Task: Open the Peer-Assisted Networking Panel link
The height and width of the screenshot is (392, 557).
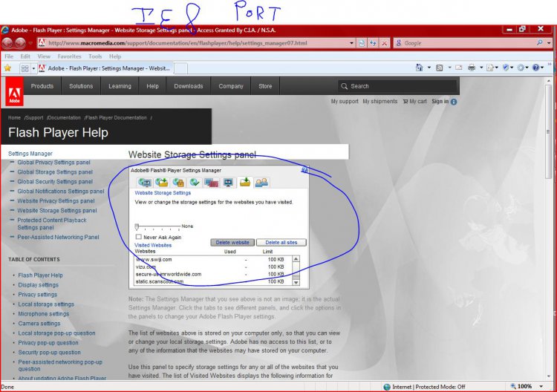Action: point(58,237)
